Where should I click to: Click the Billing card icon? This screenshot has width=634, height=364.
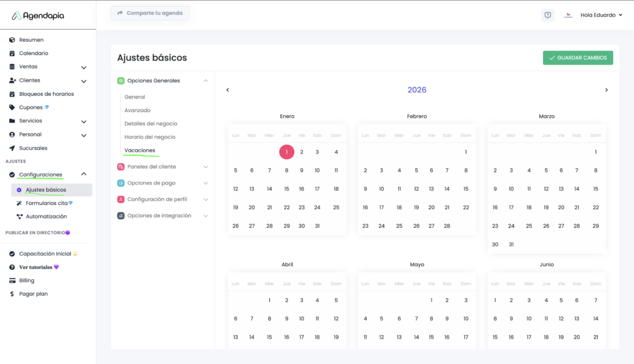pos(12,280)
